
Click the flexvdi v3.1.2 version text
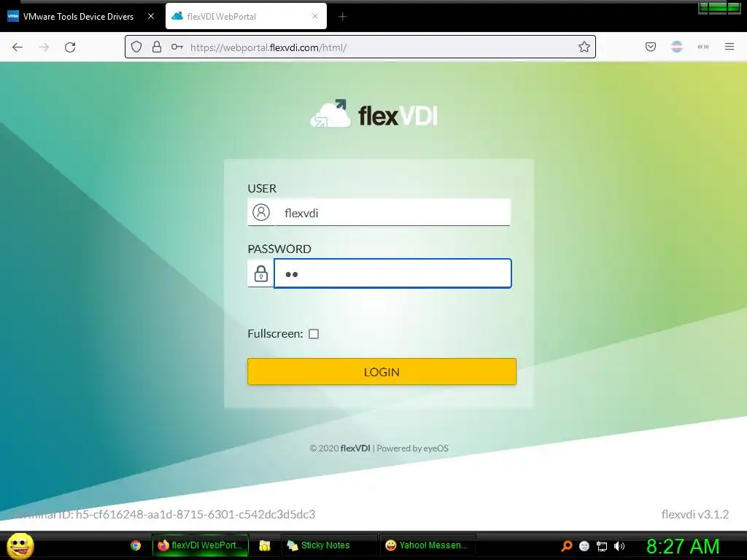pos(694,514)
